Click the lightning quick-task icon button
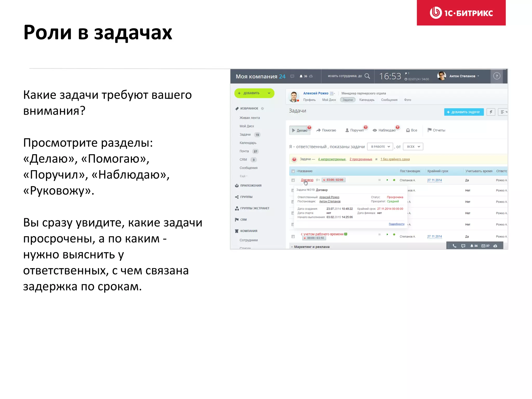This screenshot has width=532, height=399. 491,112
